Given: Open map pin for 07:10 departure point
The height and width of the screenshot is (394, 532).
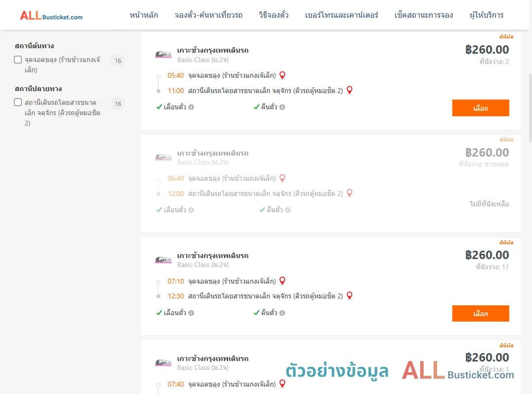Looking at the screenshot, I should (x=282, y=281).
